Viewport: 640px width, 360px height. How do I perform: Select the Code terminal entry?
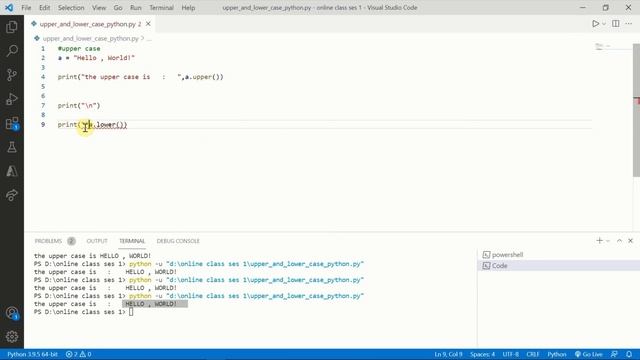[558, 266]
